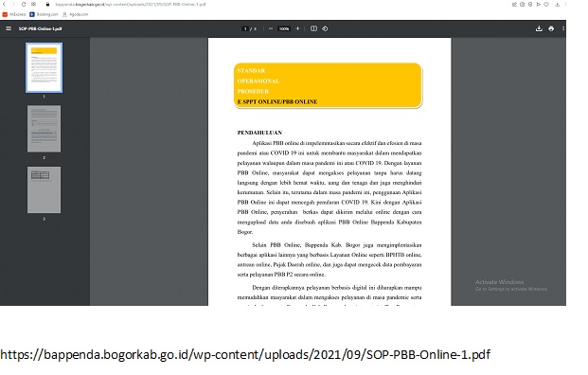The image size is (588, 375).
Task: Click the page number input field
Action: coord(245,28)
